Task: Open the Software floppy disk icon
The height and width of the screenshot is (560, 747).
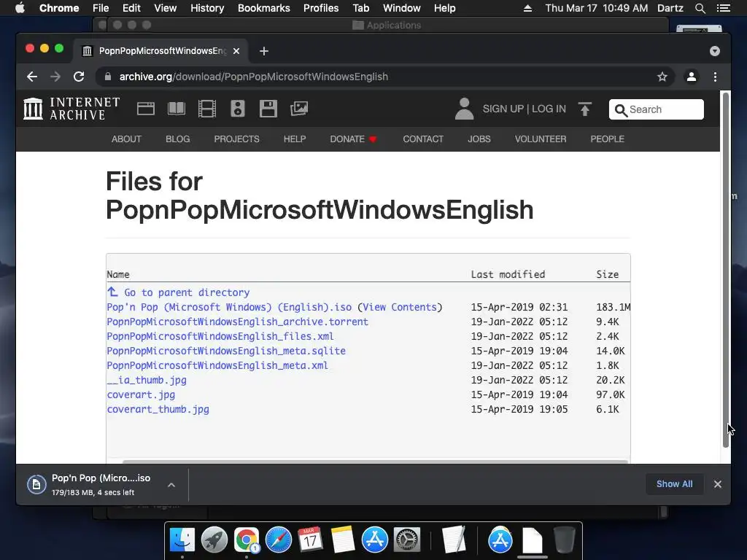Action: coord(268,109)
